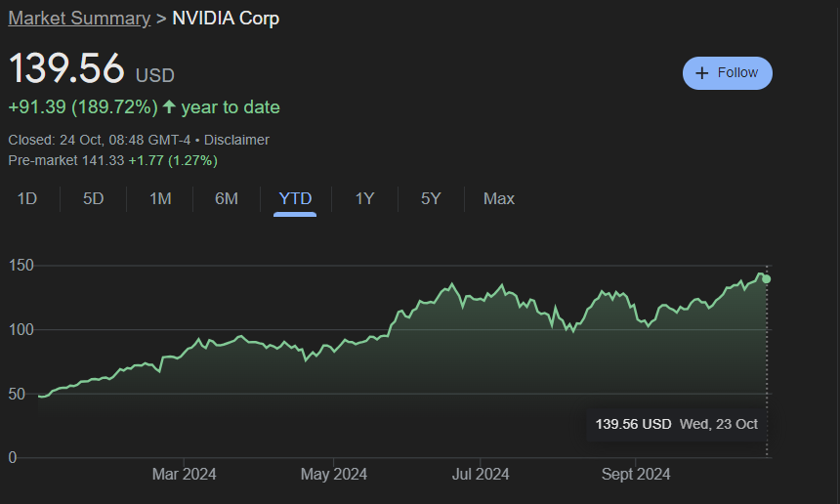Click the 139.56 USD chart tooltip

[x=676, y=425]
